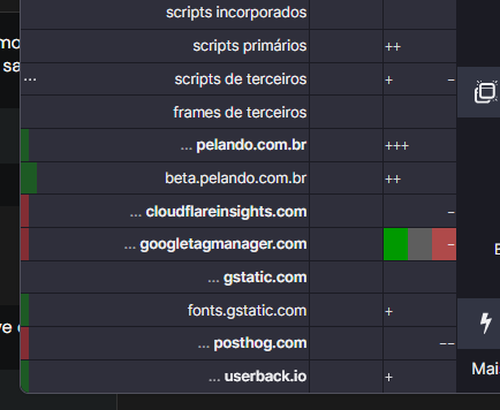
Task: Click the minus cell for cloudflareinsights.com
Action: [420, 211]
